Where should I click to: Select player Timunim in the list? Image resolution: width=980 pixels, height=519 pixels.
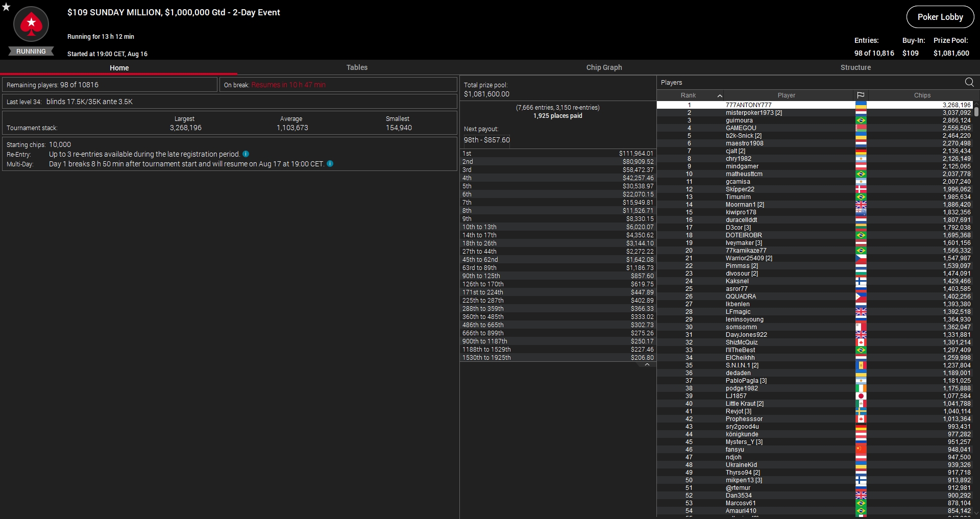(815, 197)
